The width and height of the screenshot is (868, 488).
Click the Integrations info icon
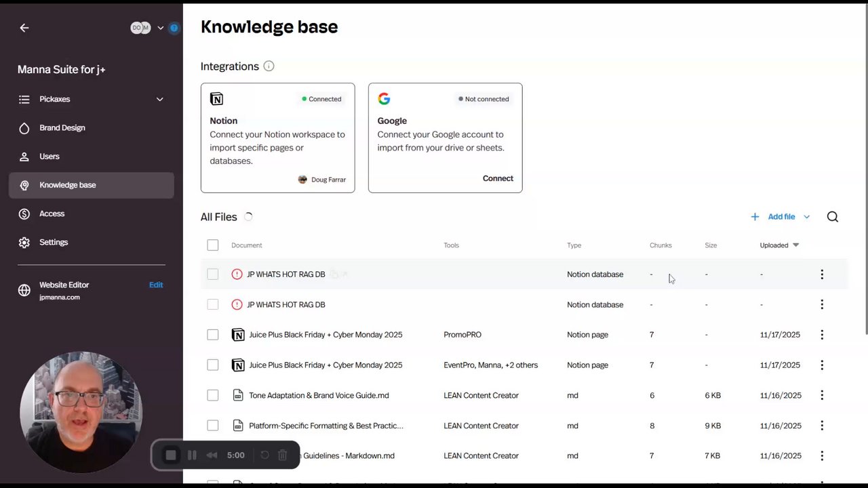pyautogui.click(x=269, y=66)
